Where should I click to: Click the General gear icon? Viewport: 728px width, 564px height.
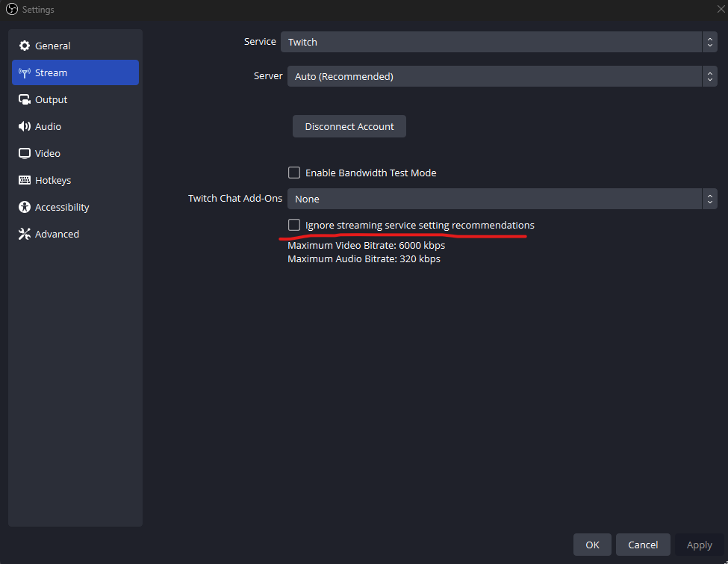coord(24,46)
